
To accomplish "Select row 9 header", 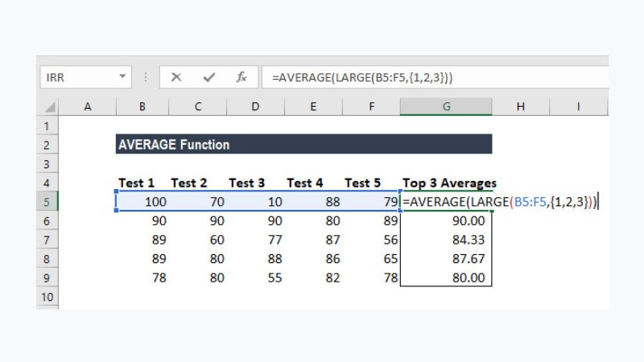I will 47,278.
